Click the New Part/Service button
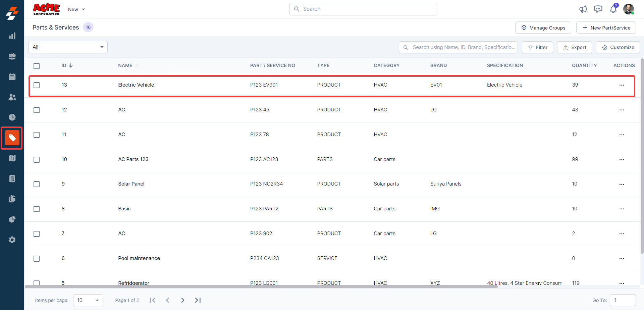644x310 pixels. [606, 28]
